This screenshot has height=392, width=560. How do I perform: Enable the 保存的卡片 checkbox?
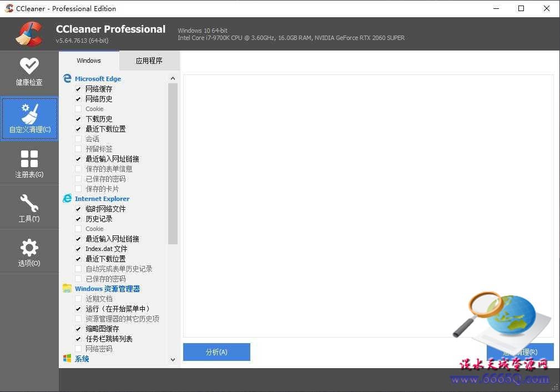(x=78, y=189)
